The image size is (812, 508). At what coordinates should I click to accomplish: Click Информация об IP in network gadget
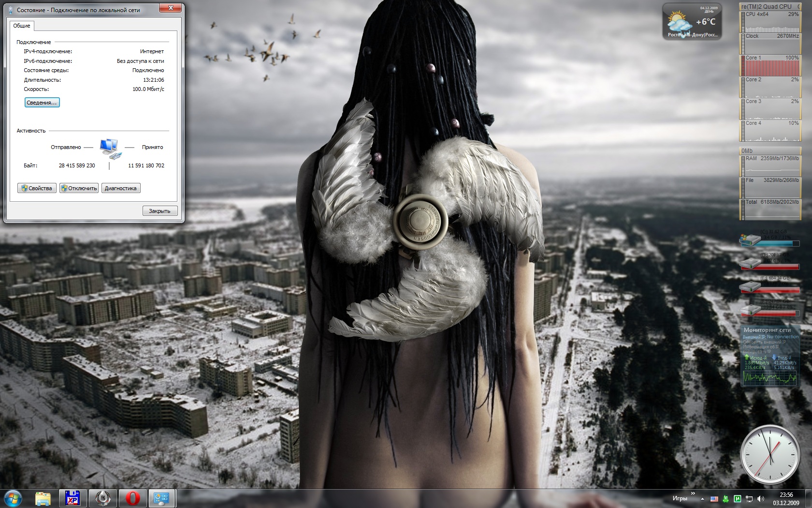click(x=760, y=347)
